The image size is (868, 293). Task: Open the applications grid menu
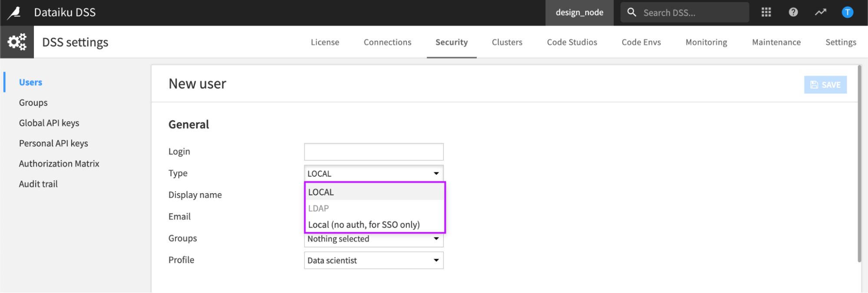766,12
